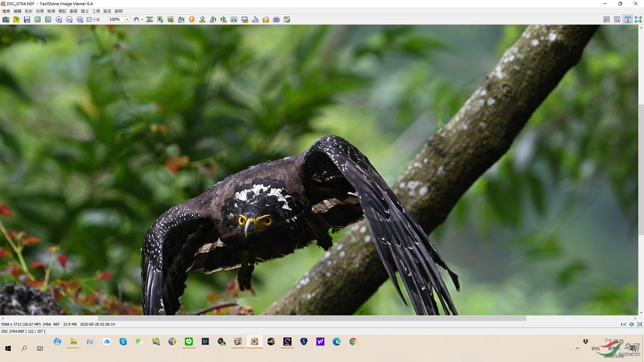The image size is (644, 362).
Task: Expand the zoom percentage dropdown
Action: (127, 19)
